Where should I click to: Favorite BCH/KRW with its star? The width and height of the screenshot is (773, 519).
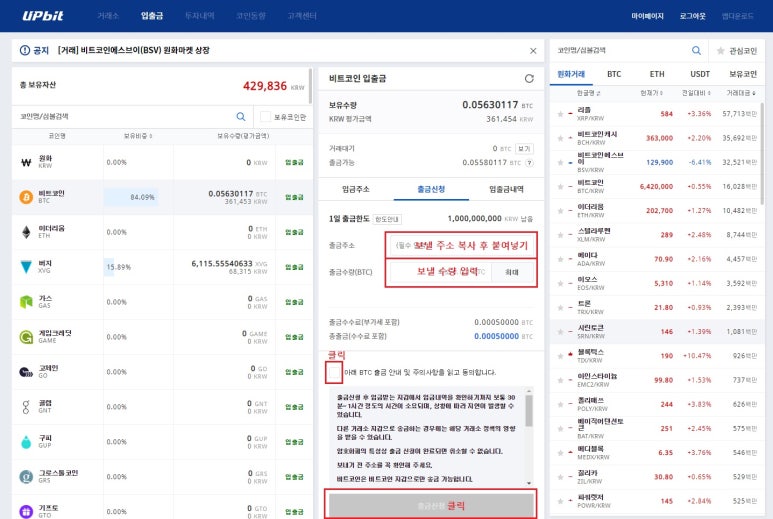coord(561,138)
